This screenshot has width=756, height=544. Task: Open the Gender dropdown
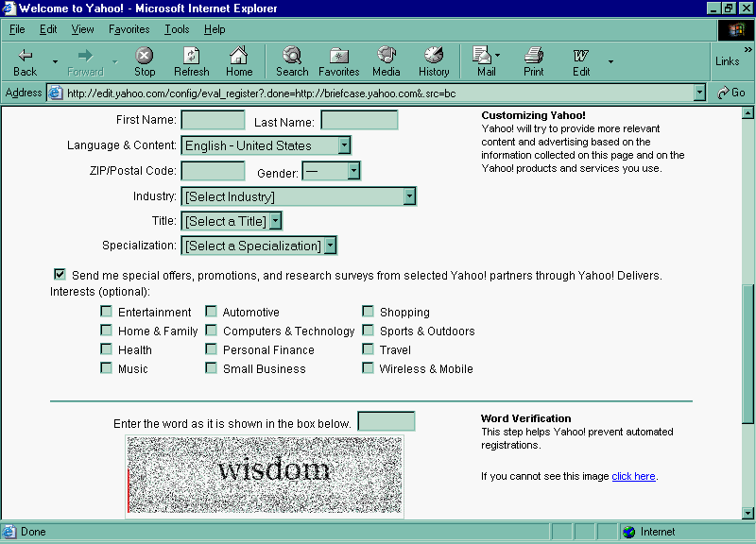353,171
